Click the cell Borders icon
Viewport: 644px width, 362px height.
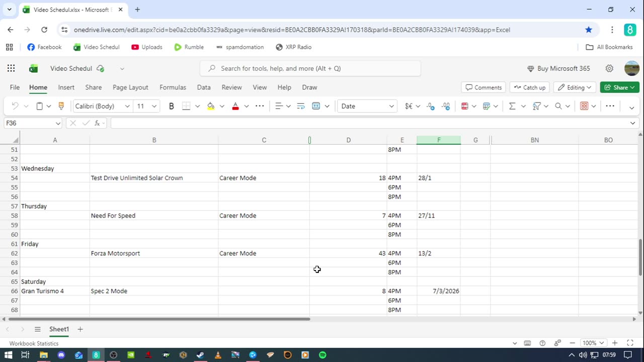point(186,106)
